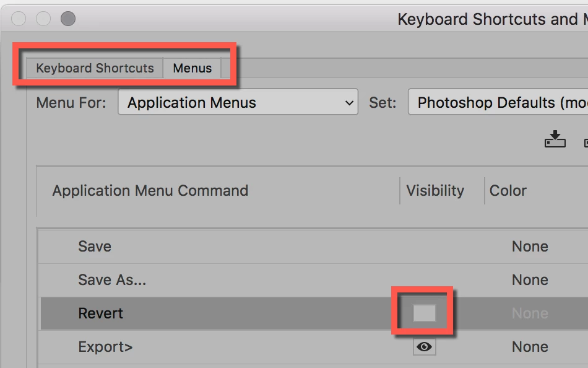Image resolution: width=588 pixels, height=368 pixels.
Task: Change color None on Export row
Action: 530,347
